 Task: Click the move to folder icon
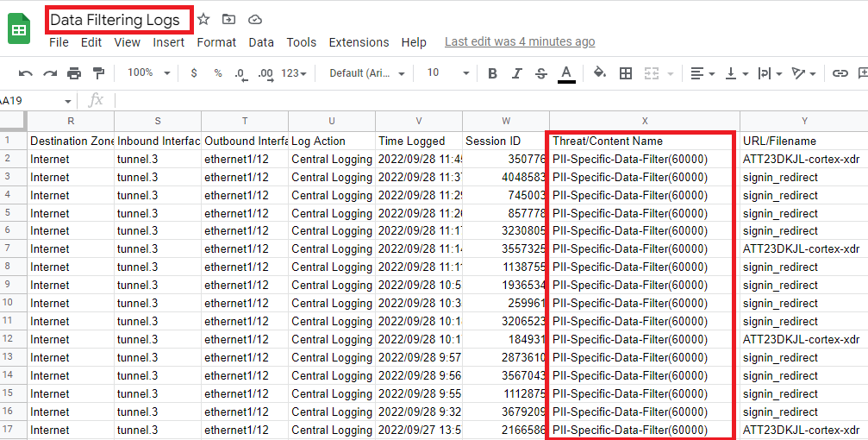228,19
